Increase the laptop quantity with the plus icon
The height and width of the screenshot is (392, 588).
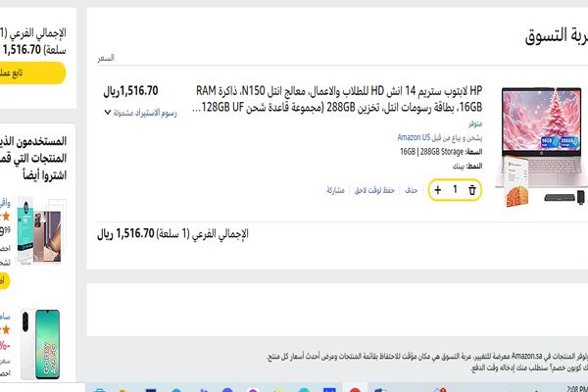(438, 190)
